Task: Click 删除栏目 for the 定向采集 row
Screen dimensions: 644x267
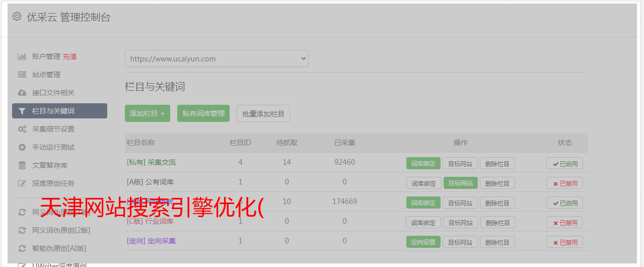Action: point(497,242)
